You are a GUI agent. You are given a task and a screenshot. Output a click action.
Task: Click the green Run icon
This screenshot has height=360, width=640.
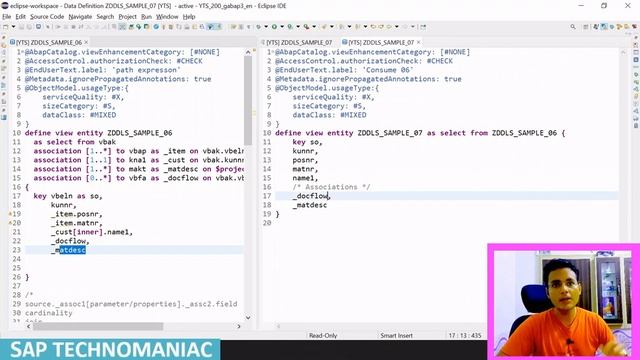pos(274,27)
